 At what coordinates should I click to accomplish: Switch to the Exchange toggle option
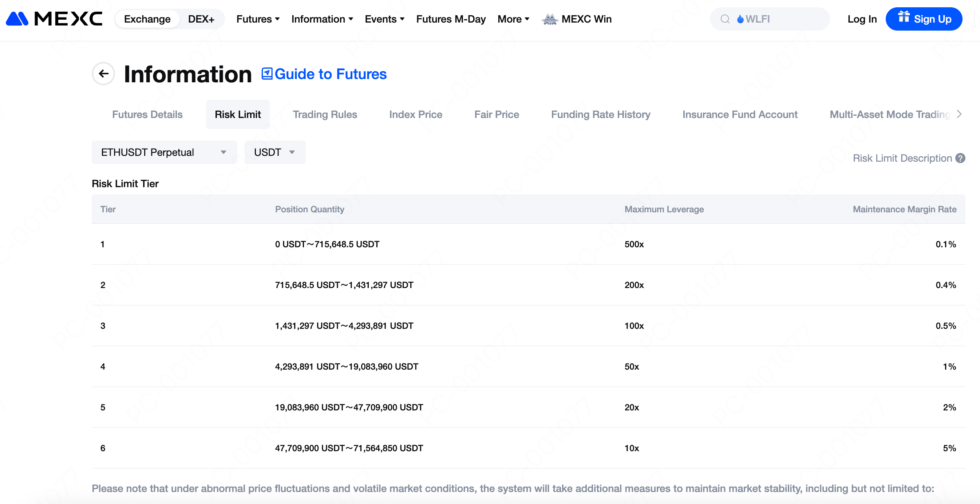[147, 19]
